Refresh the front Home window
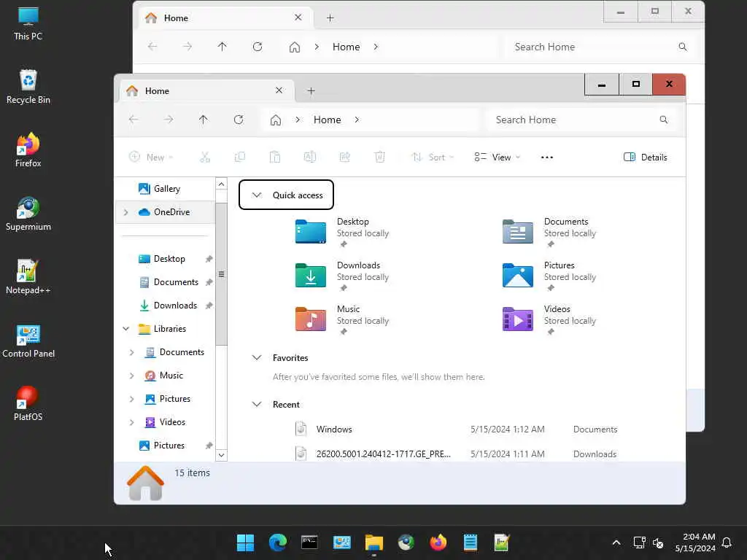Viewport: 747px width, 560px height. coord(239,120)
